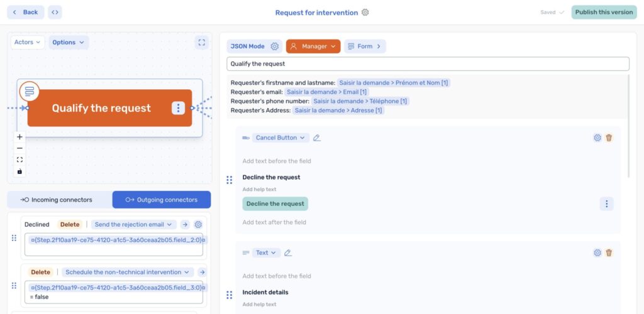Go Back to previous page
644x314 pixels.
click(26, 12)
